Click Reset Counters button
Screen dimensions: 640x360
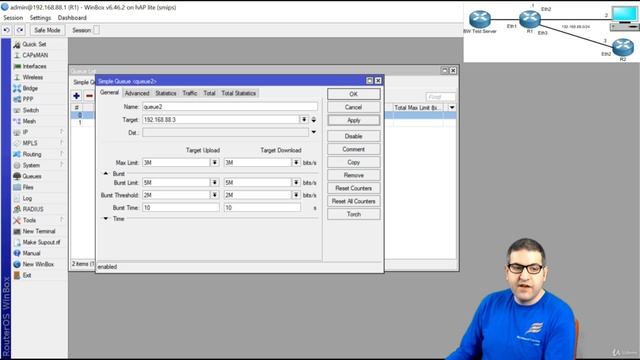point(353,188)
